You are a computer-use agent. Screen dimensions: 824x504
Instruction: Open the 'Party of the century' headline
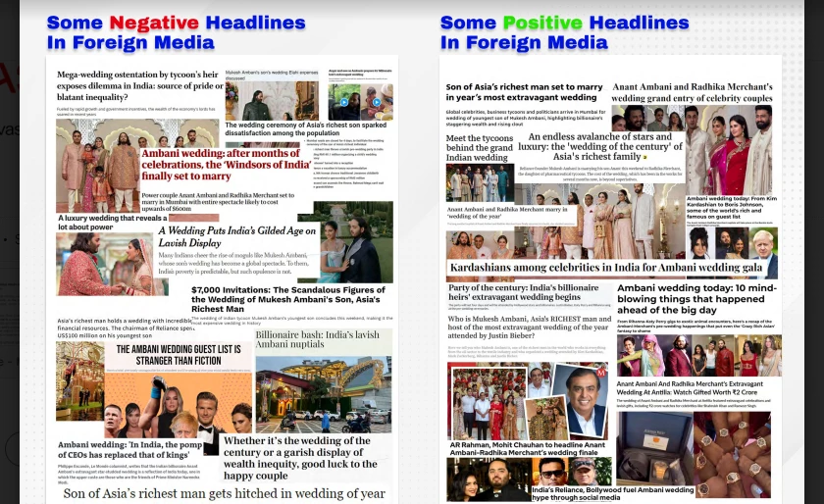pyautogui.click(x=524, y=292)
